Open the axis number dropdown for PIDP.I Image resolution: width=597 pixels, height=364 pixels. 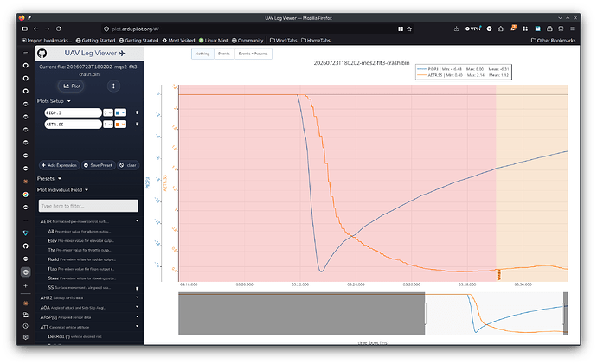[108, 112]
